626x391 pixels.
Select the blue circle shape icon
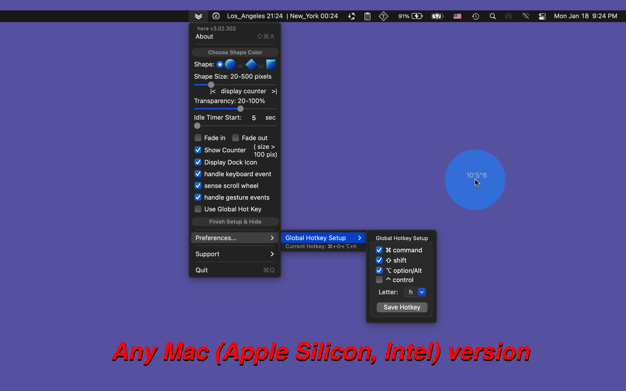[230, 64]
